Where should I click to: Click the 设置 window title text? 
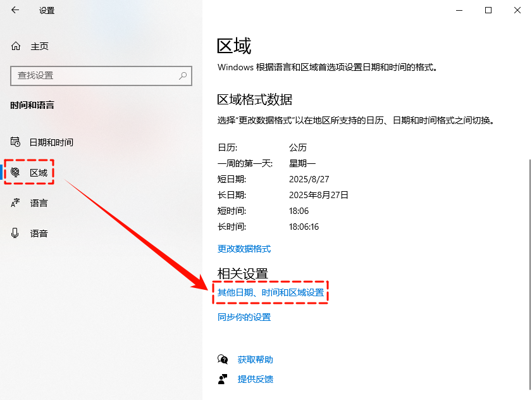pos(47,11)
